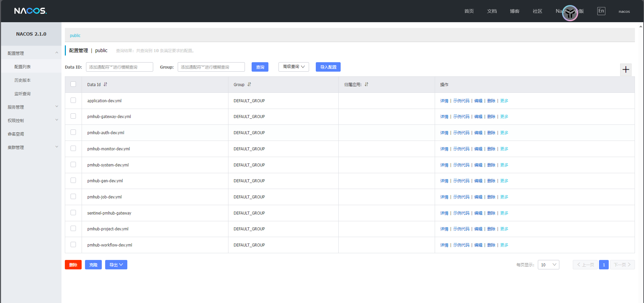Image resolution: width=644 pixels, height=303 pixels.
Task: Sort by 归属应用 column arrows
Action: (x=367, y=84)
